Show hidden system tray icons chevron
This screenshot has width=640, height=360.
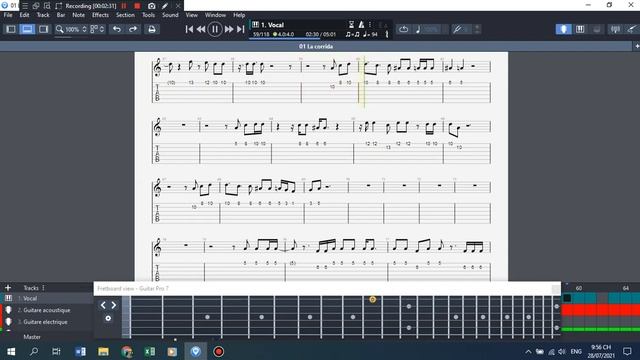click(528, 351)
